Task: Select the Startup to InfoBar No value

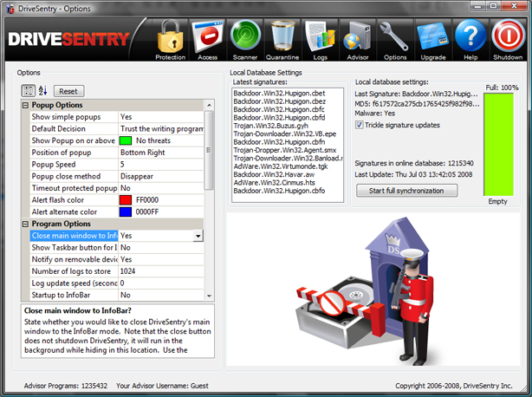Action: pyautogui.click(x=161, y=295)
